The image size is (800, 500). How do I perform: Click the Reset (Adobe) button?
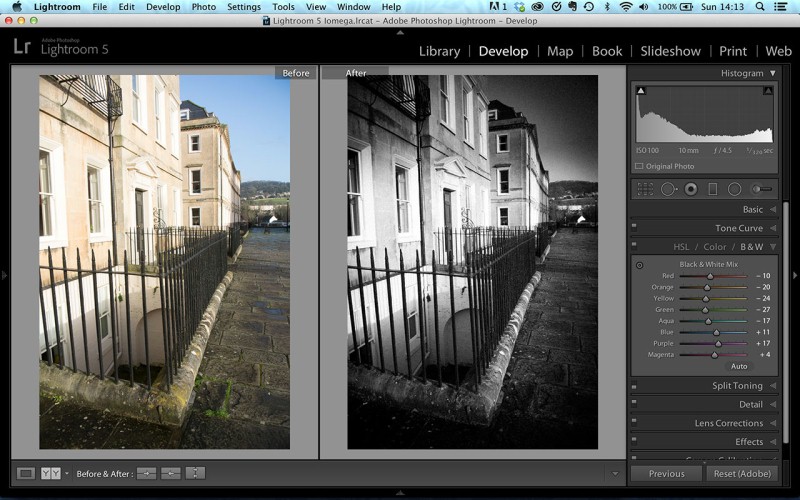click(742, 474)
